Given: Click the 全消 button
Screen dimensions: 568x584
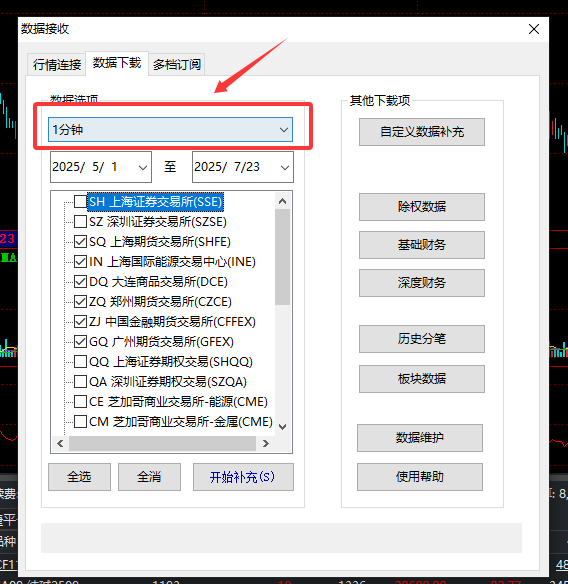Looking at the screenshot, I should pyautogui.click(x=149, y=477).
